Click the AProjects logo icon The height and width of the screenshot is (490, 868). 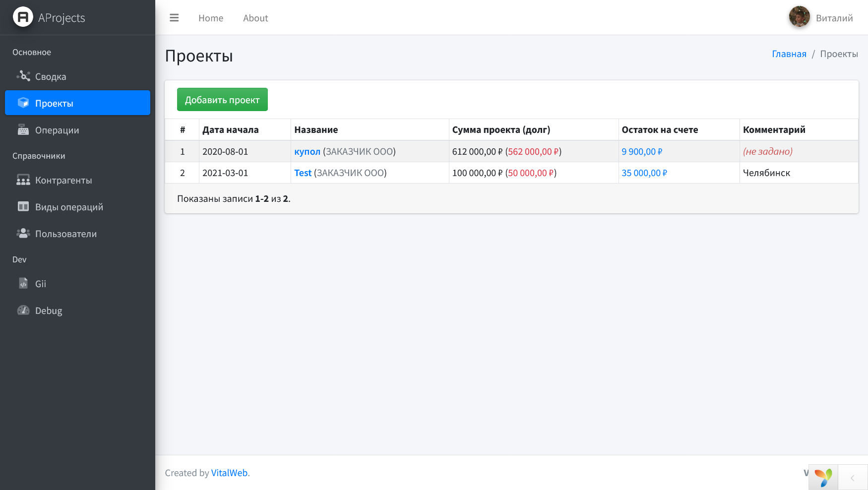click(x=23, y=17)
